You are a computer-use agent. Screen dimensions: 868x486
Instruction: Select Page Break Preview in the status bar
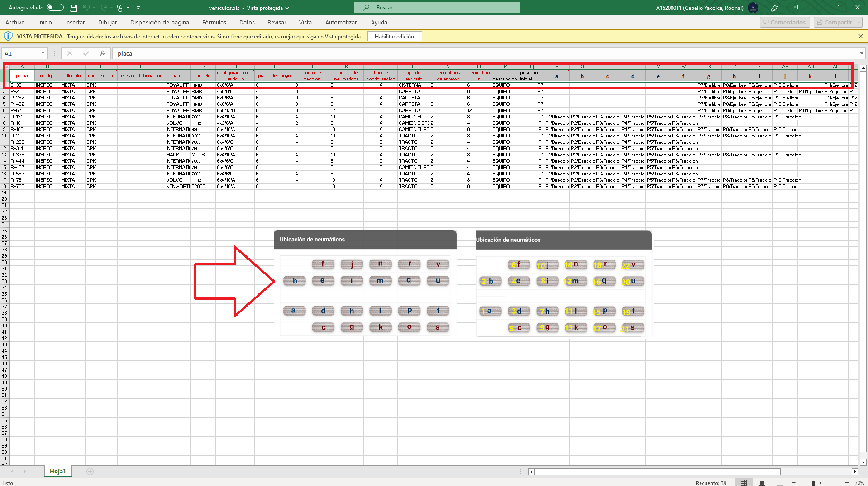780,482
